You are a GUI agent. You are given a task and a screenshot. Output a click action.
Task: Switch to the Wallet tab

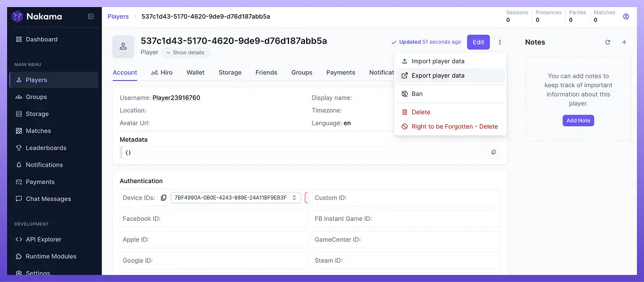click(196, 72)
